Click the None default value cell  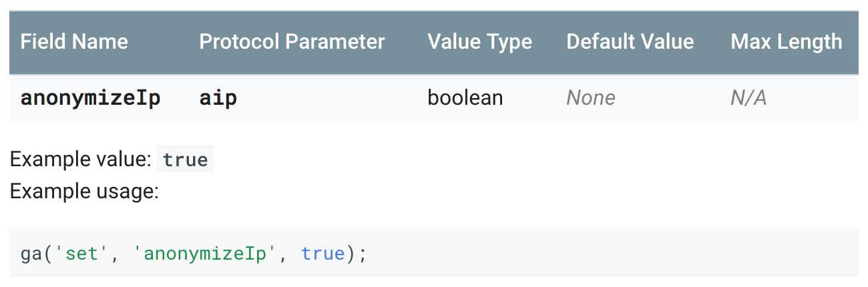pyautogui.click(x=590, y=98)
